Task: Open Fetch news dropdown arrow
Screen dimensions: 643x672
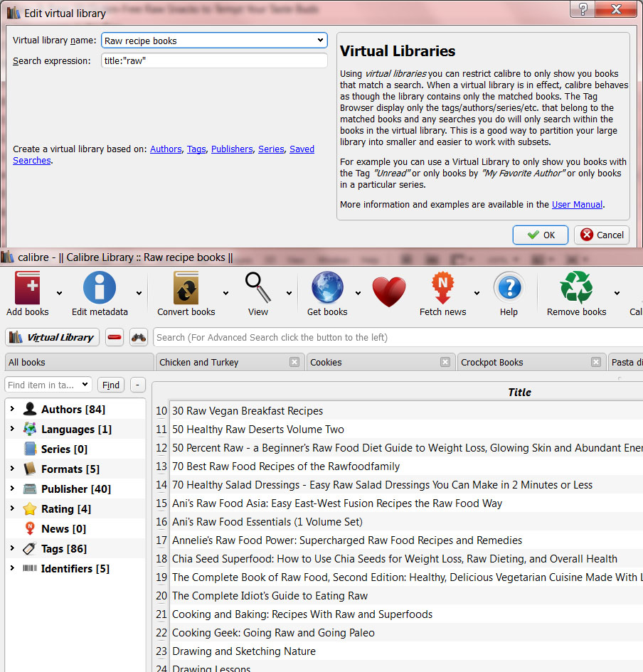Action: [x=477, y=293]
